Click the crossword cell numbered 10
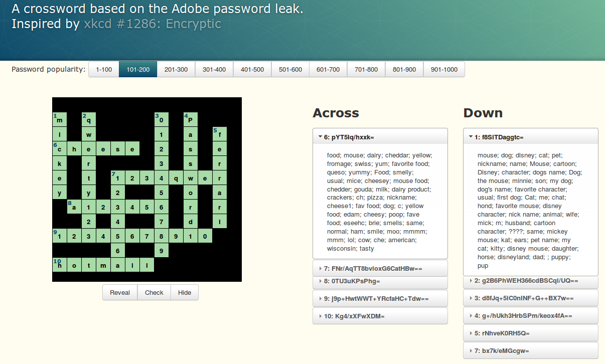The height and width of the screenshot is (364, 605). point(60,265)
